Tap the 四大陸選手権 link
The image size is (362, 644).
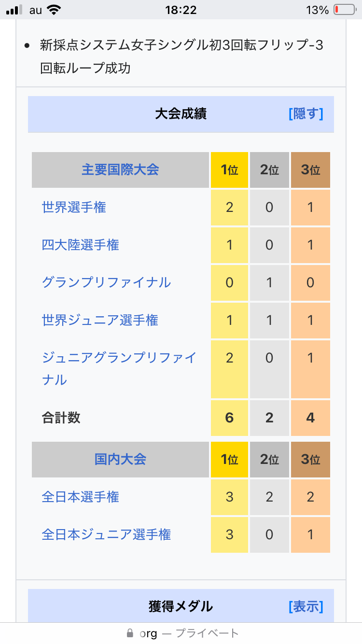pyautogui.click(x=80, y=245)
